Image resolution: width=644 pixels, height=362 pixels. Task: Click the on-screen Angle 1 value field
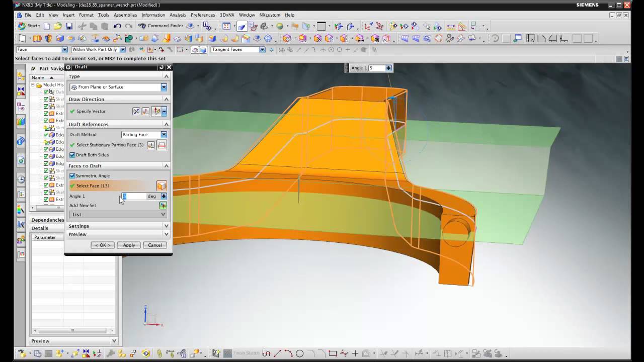coord(376,68)
